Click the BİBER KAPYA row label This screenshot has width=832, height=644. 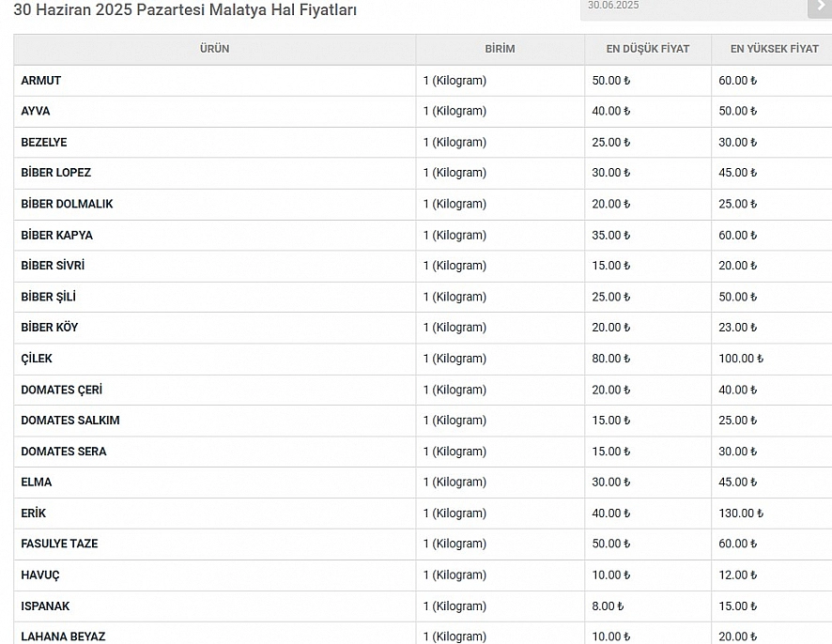click(56, 236)
